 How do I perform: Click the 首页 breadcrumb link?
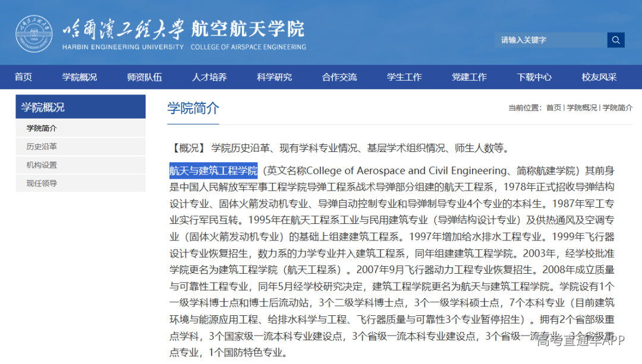click(x=553, y=107)
